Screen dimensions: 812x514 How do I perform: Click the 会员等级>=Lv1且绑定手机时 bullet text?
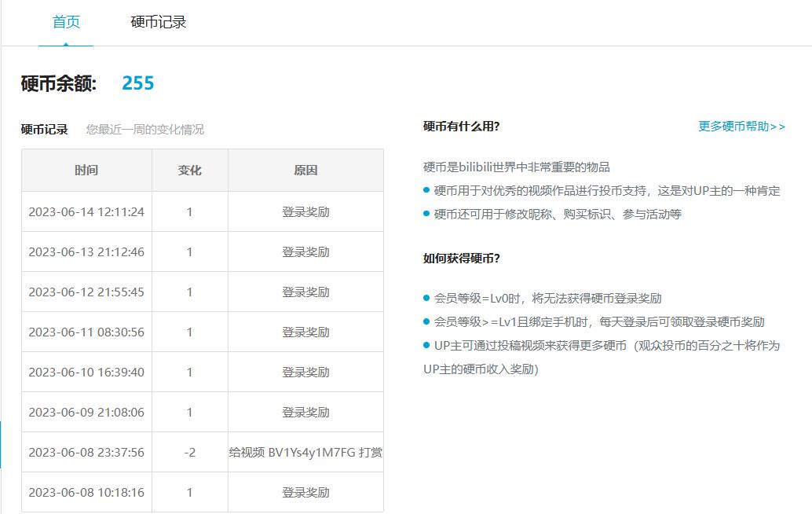599,322
